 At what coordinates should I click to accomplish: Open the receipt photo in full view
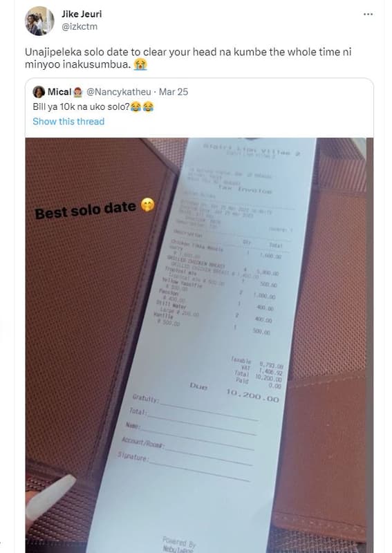(x=199, y=345)
